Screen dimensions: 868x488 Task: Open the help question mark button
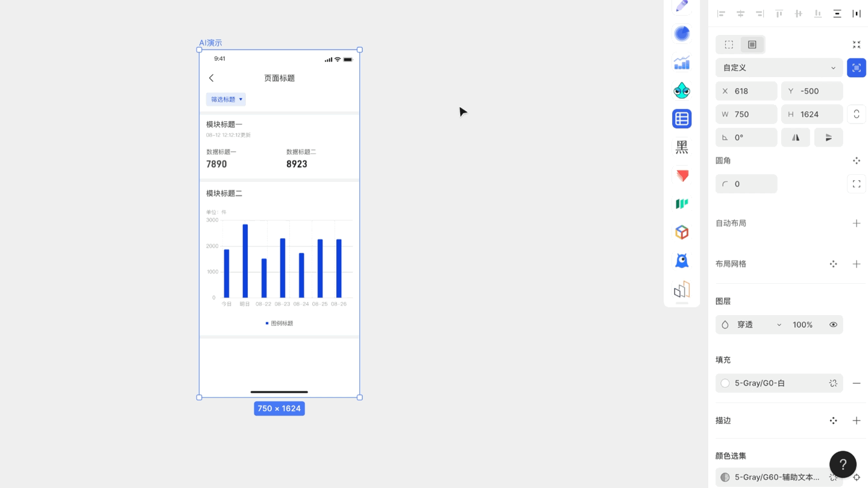[x=843, y=465]
